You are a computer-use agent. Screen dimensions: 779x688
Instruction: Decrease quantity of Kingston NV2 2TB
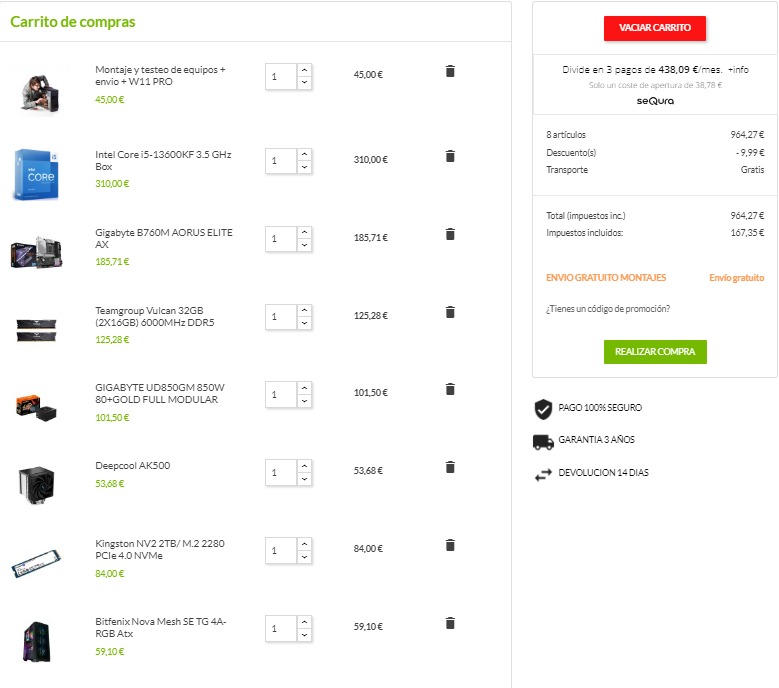[x=304, y=557]
